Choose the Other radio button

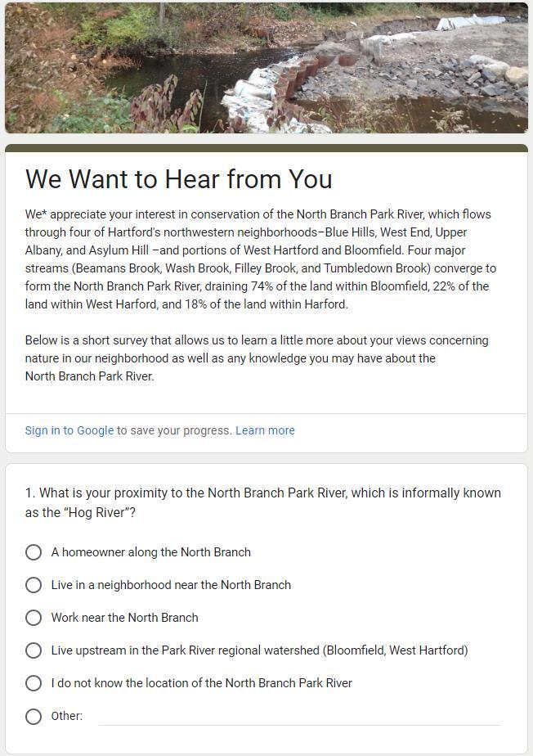[x=34, y=716]
